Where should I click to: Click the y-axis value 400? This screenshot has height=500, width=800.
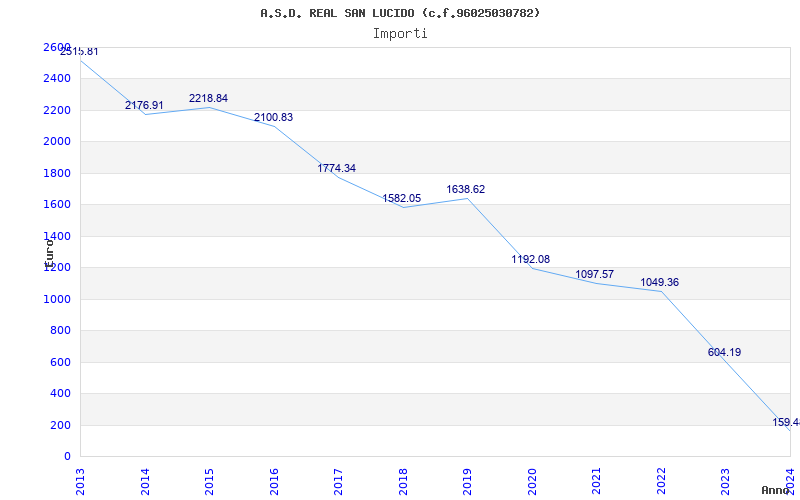pos(61,393)
